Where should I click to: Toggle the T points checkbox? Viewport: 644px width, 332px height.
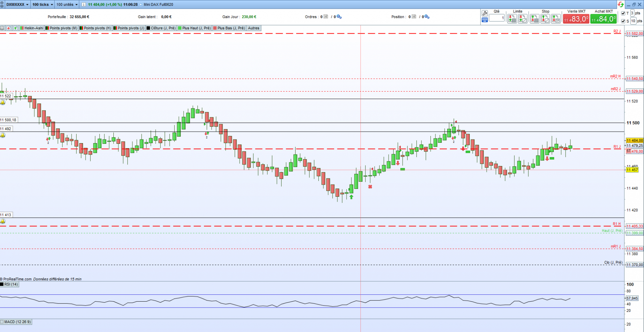click(x=623, y=13)
